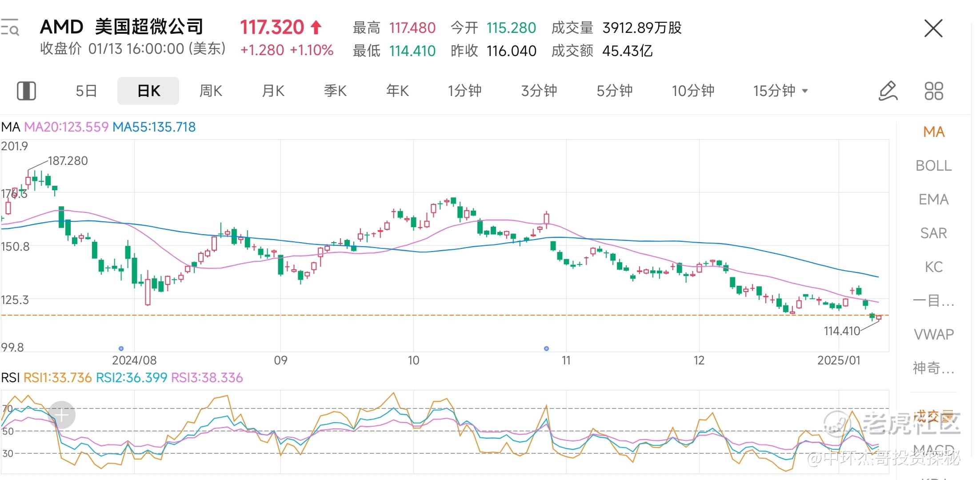Viewport: 980px width, 480px height.
Task: Switch to 月K monthly chart
Action: (x=273, y=91)
